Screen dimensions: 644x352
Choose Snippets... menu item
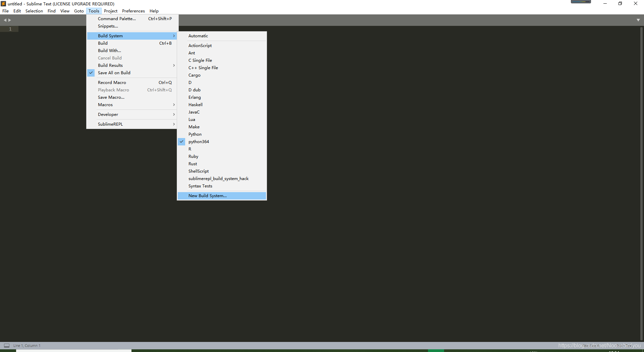132,26
